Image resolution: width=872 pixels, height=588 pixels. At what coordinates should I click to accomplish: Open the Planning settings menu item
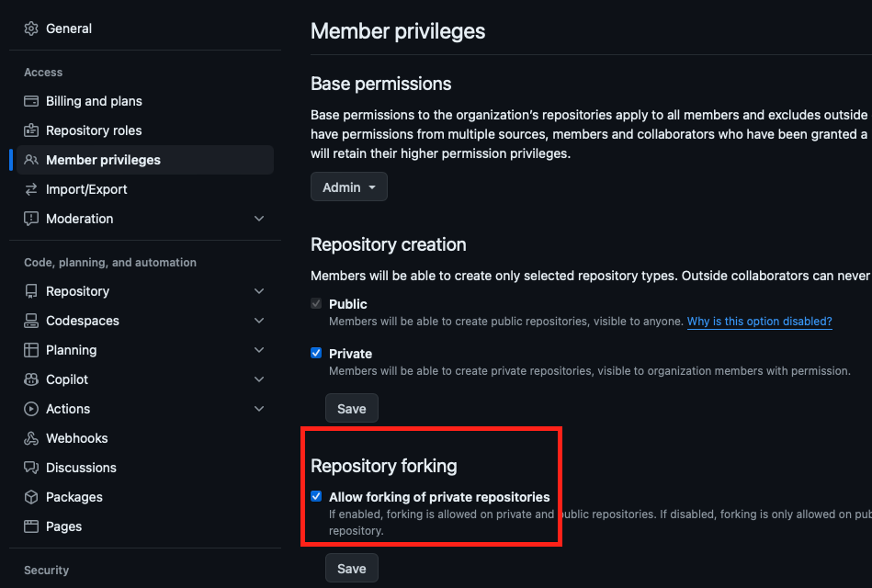pyautogui.click(x=72, y=350)
